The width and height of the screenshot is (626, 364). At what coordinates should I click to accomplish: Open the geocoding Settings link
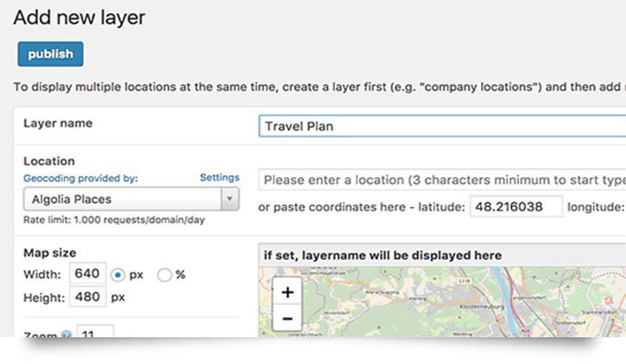coord(219,178)
